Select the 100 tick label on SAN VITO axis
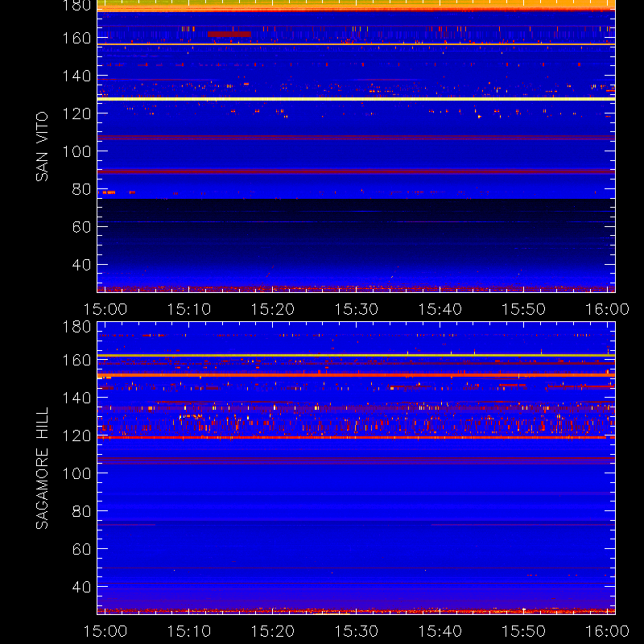Viewport: 644px width, 644px height. [76, 151]
